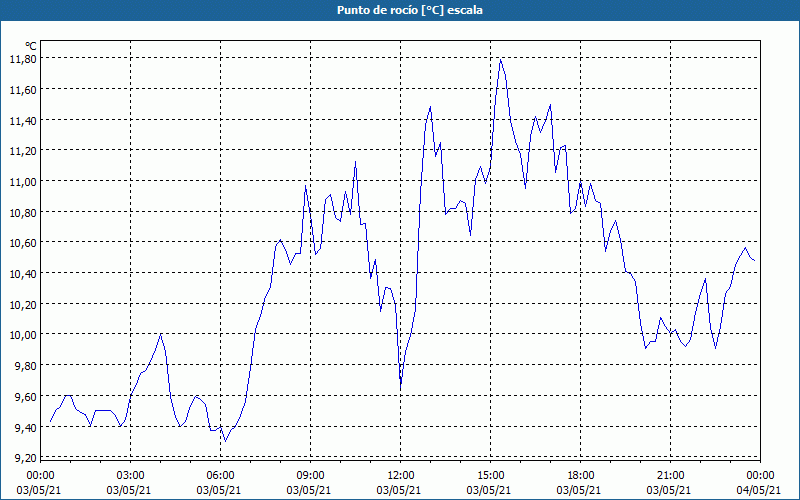Click the curve's lowest dip just after 06:00
Image resolution: width=800 pixels, height=500 pixels.
coord(226,441)
